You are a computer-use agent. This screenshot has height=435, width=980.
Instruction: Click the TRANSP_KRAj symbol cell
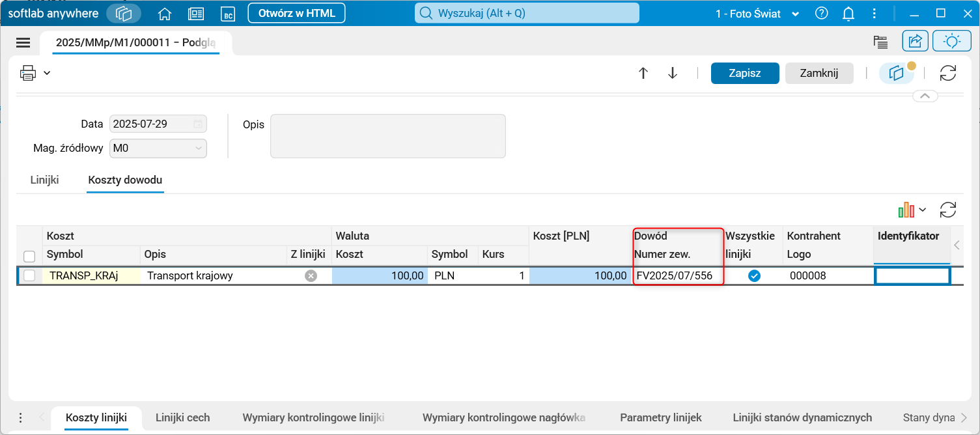pos(91,275)
